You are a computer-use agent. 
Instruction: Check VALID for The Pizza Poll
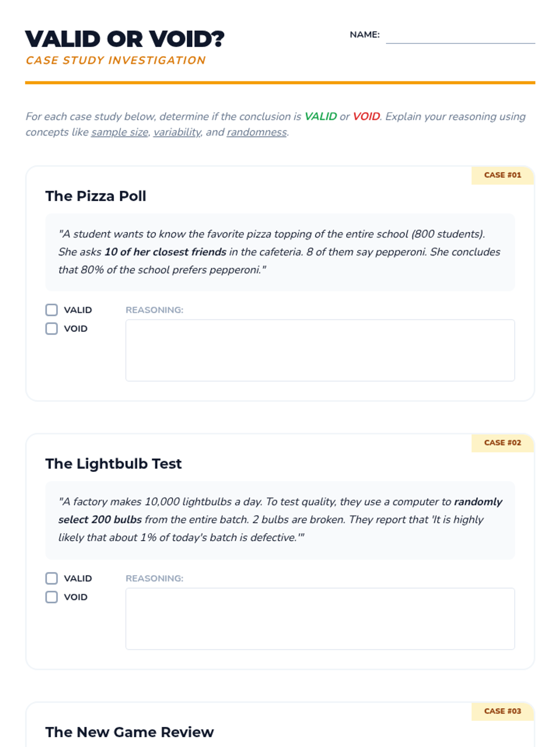52,310
